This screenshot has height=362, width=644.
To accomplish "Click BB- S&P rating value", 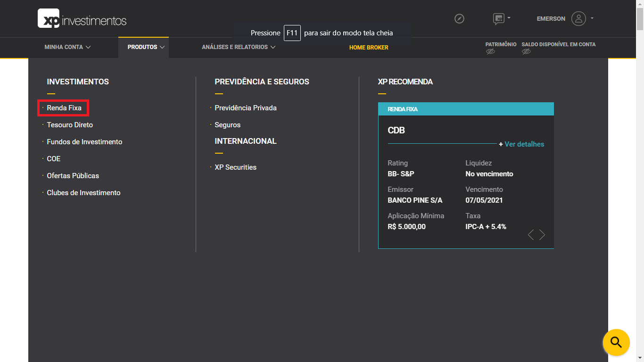I will [x=401, y=174].
